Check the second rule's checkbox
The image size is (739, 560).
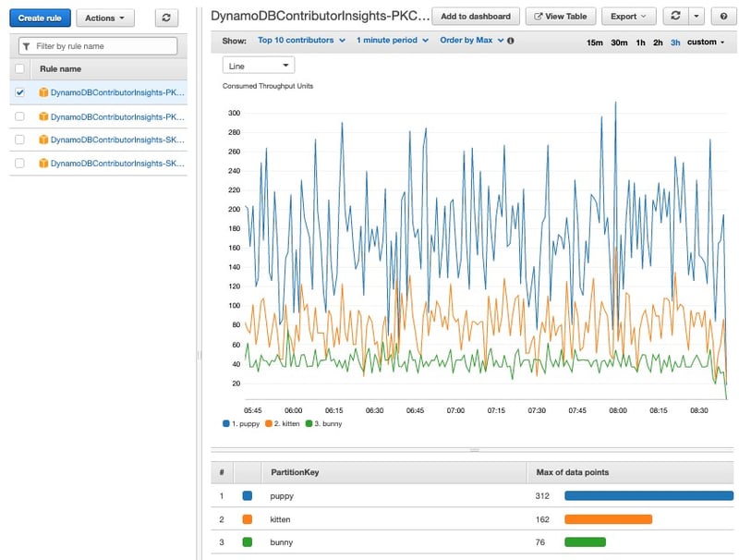(20, 116)
